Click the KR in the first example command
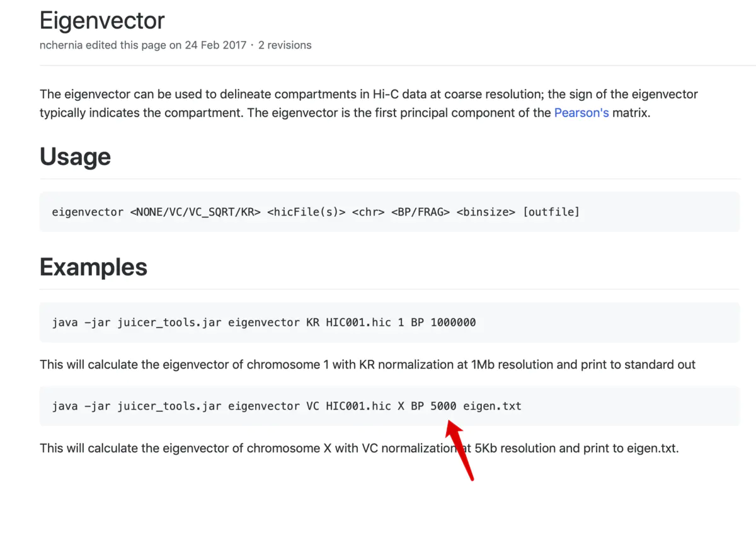The width and height of the screenshot is (756, 533). pyautogui.click(x=312, y=323)
